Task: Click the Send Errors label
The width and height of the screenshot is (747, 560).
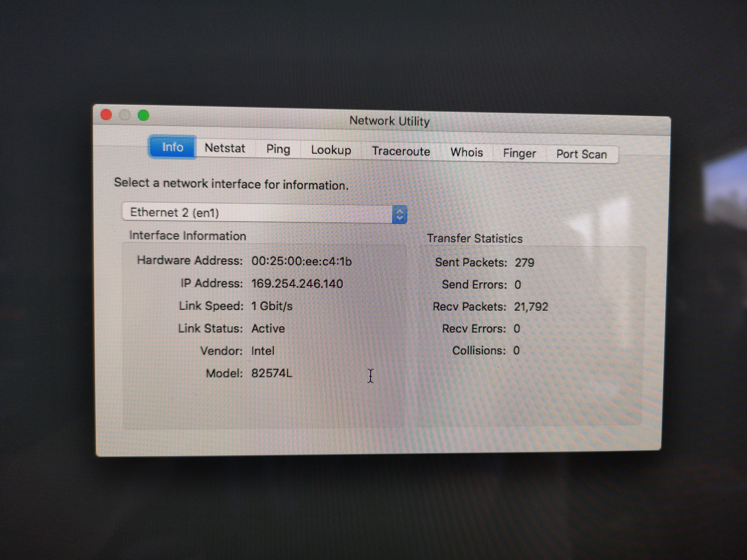Action: point(474,285)
